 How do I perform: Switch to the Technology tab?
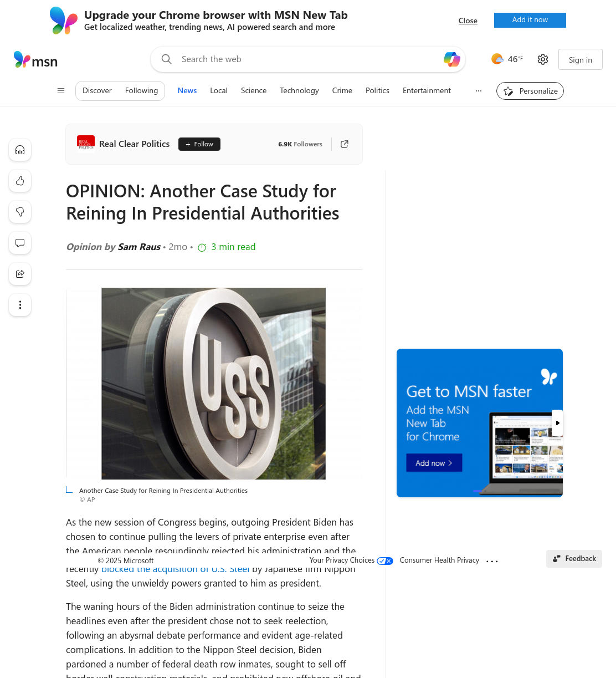[299, 90]
